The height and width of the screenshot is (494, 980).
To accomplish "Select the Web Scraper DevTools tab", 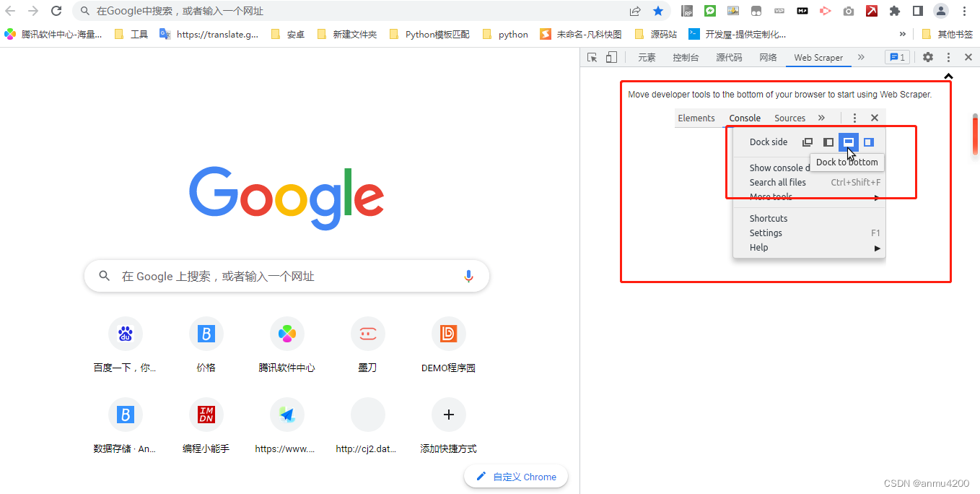I will (818, 57).
